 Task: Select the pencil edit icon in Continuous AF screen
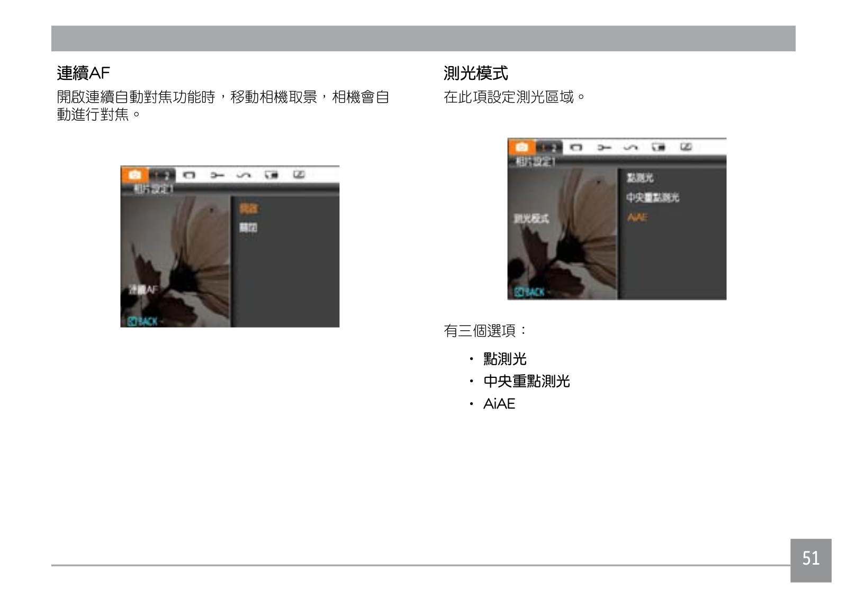[299, 175]
